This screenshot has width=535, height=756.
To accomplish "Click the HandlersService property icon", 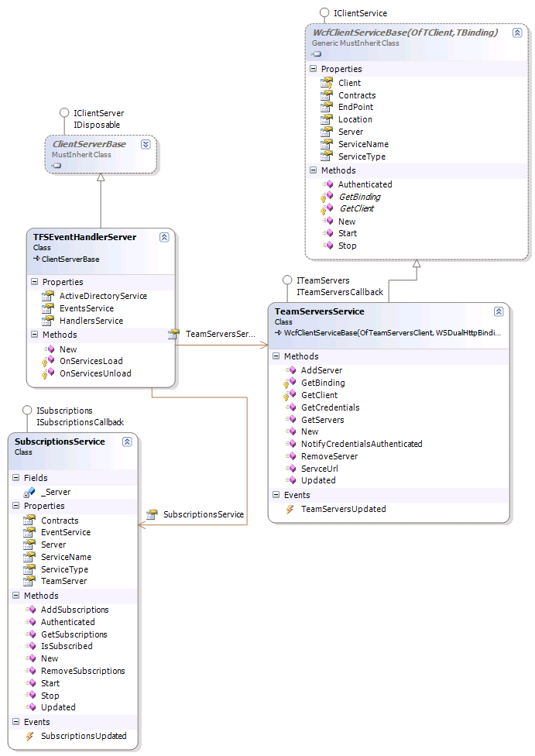I will click(47, 321).
